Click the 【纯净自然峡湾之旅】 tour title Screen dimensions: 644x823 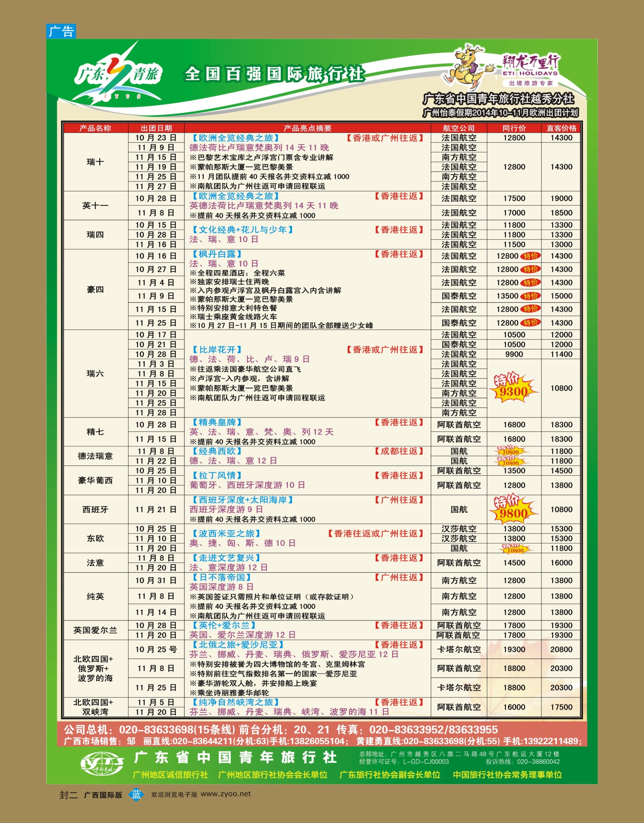(x=236, y=702)
